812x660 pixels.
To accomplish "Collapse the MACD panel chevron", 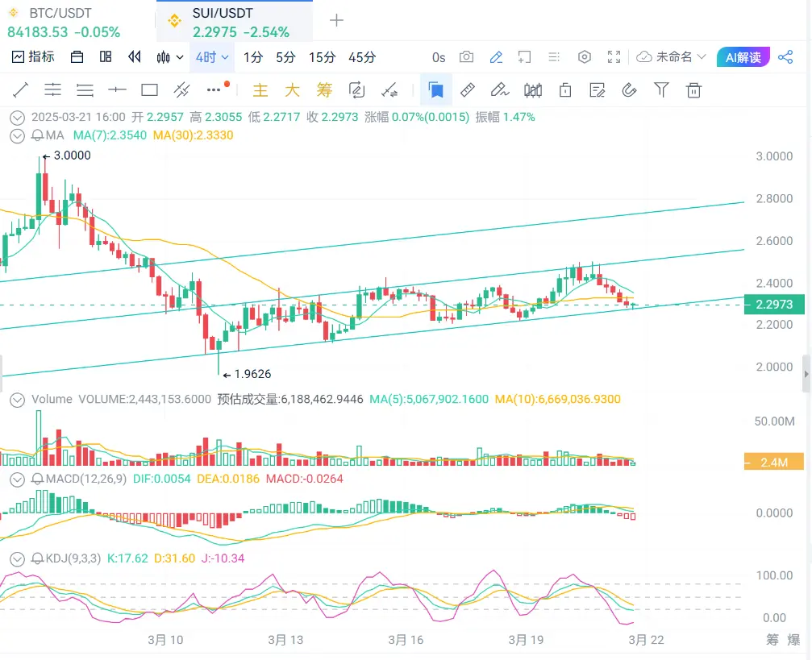I will 17,479.
